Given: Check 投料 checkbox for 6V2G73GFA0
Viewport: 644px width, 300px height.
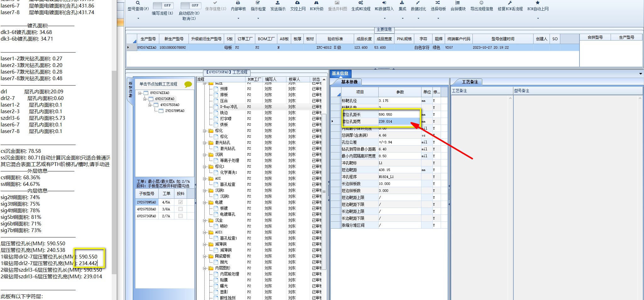Looking at the screenshot, I should click(180, 216).
